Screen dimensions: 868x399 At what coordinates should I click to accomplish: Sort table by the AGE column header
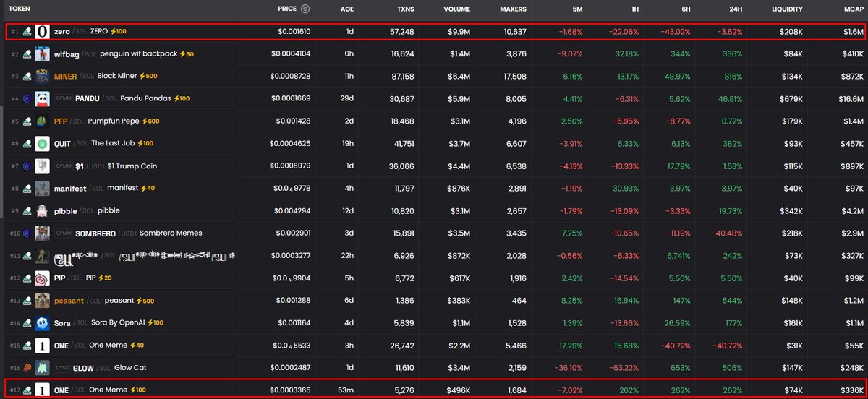click(346, 9)
